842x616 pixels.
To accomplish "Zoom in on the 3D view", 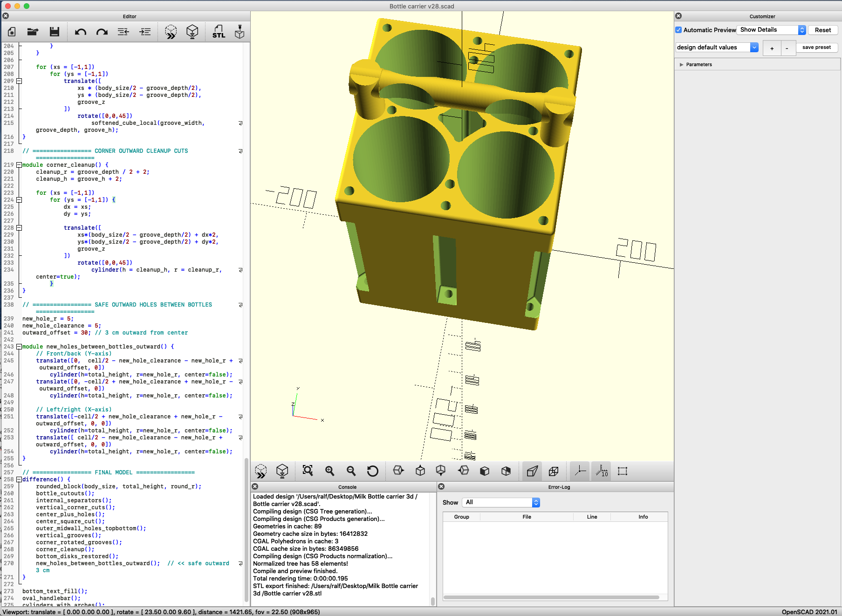I will click(x=330, y=471).
